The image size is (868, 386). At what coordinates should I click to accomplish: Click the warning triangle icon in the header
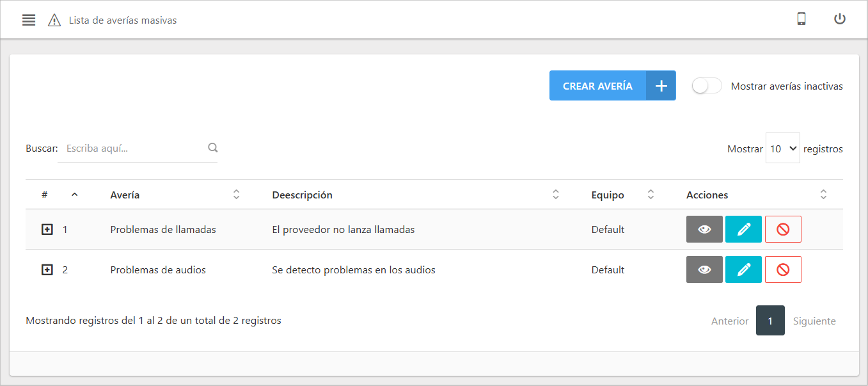[54, 19]
